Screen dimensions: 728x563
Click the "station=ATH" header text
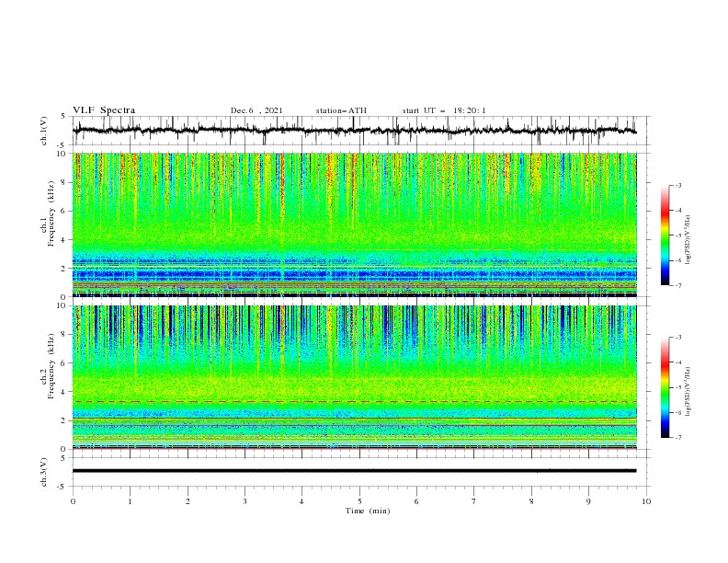[x=341, y=110]
